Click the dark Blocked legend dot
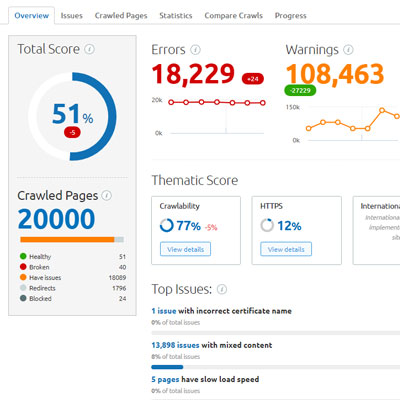This screenshot has width=400, height=400. point(23,298)
